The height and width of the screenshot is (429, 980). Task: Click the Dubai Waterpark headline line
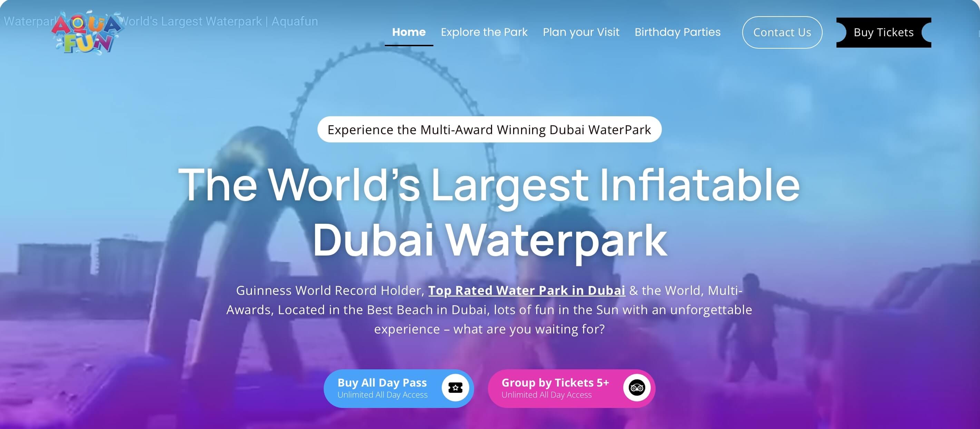click(x=490, y=241)
